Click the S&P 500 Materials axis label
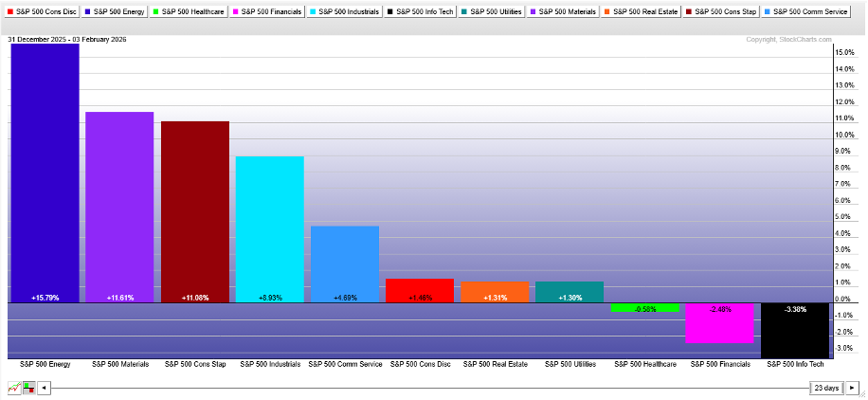This screenshot has height=400, width=868. [120, 364]
